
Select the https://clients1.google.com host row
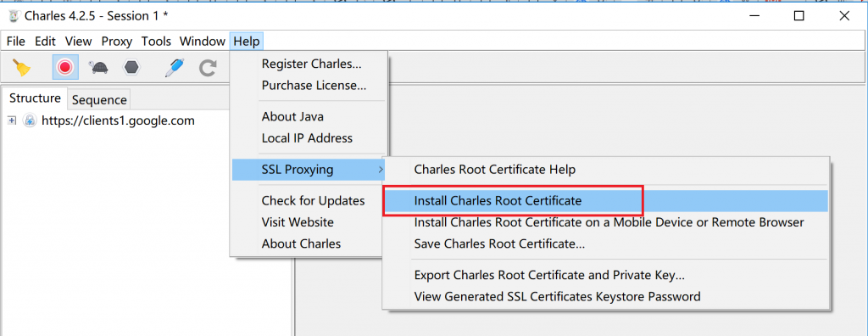[118, 120]
